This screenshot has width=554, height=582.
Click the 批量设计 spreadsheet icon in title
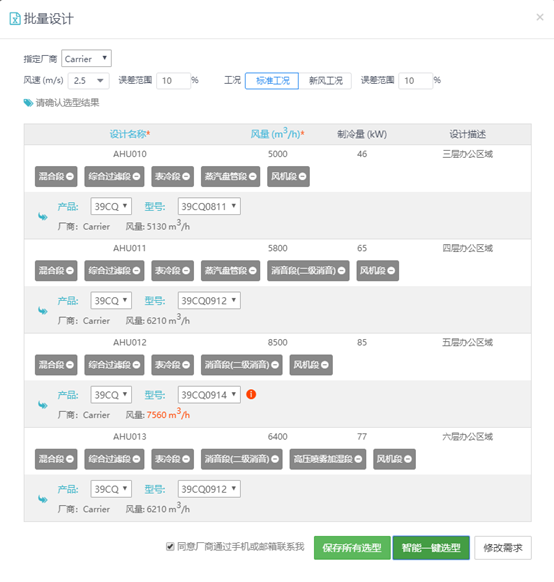[15, 19]
